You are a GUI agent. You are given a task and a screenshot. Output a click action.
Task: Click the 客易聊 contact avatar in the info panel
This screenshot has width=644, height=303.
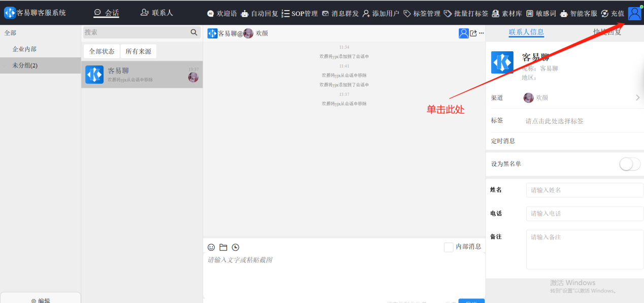502,62
